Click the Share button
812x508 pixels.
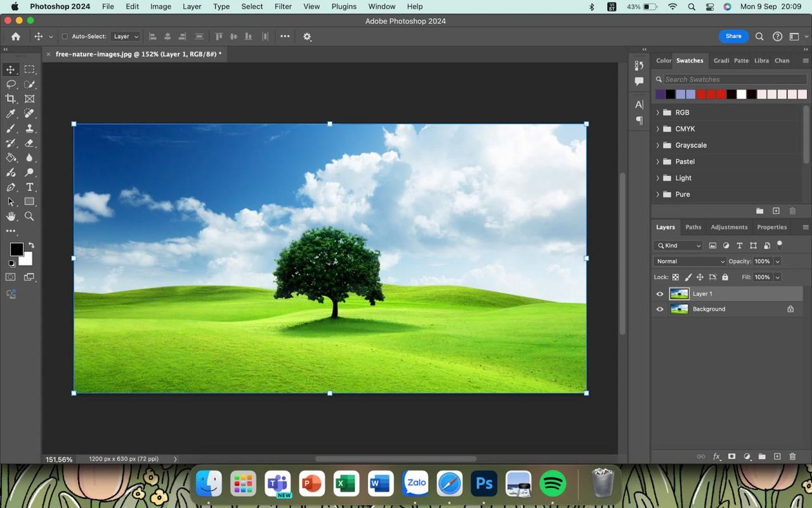pyautogui.click(x=733, y=36)
